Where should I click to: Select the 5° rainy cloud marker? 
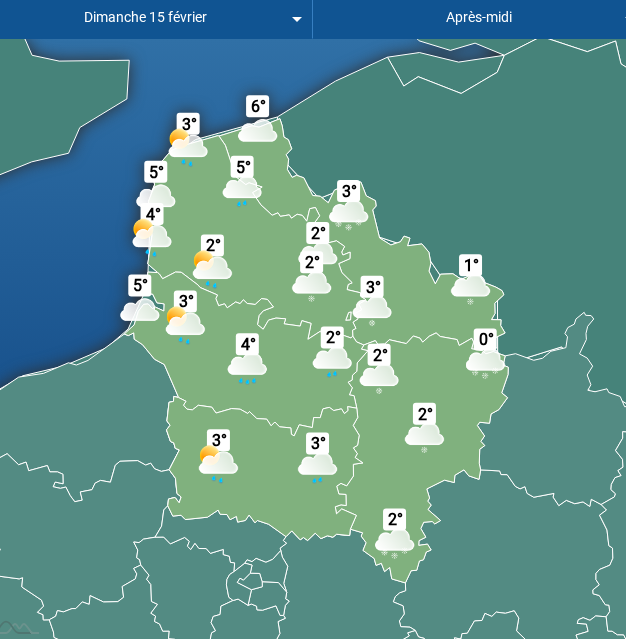(x=242, y=181)
